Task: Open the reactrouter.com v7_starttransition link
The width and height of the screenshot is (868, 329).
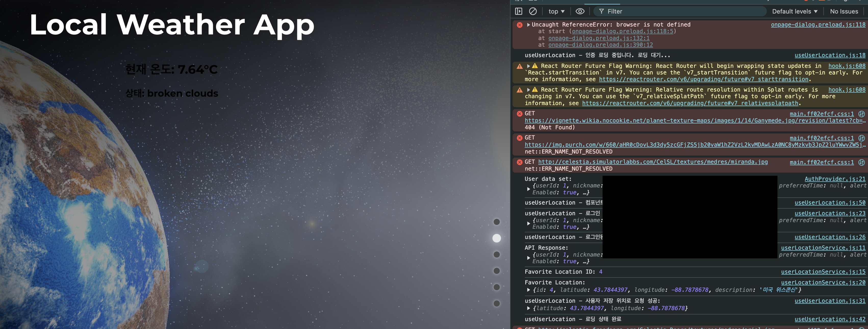Action: pos(703,79)
